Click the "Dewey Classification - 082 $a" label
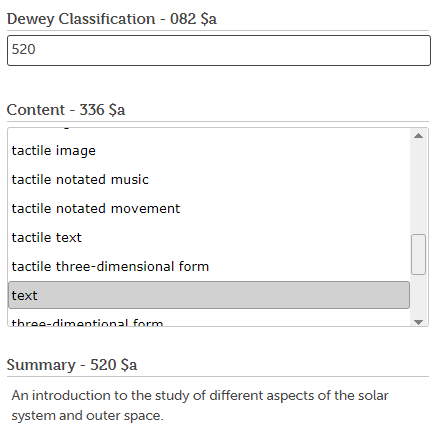 click(x=112, y=19)
